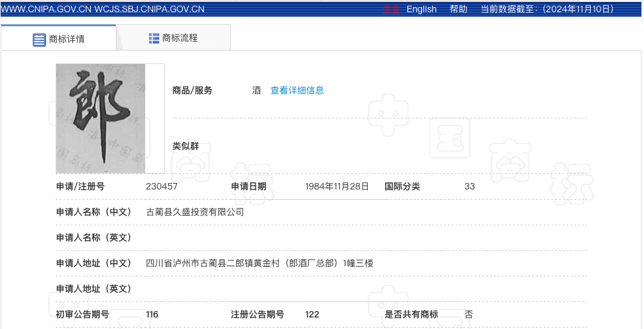The height and width of the screenshot is (329, 644).
Task: Switch to the 商标流程 tab
Action: [173, 38]
